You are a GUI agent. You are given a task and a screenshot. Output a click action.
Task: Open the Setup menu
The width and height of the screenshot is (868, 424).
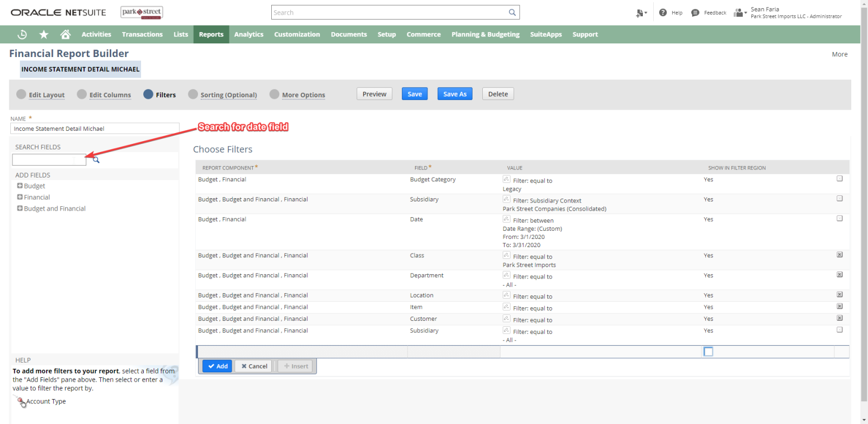[x=387, y=34]
